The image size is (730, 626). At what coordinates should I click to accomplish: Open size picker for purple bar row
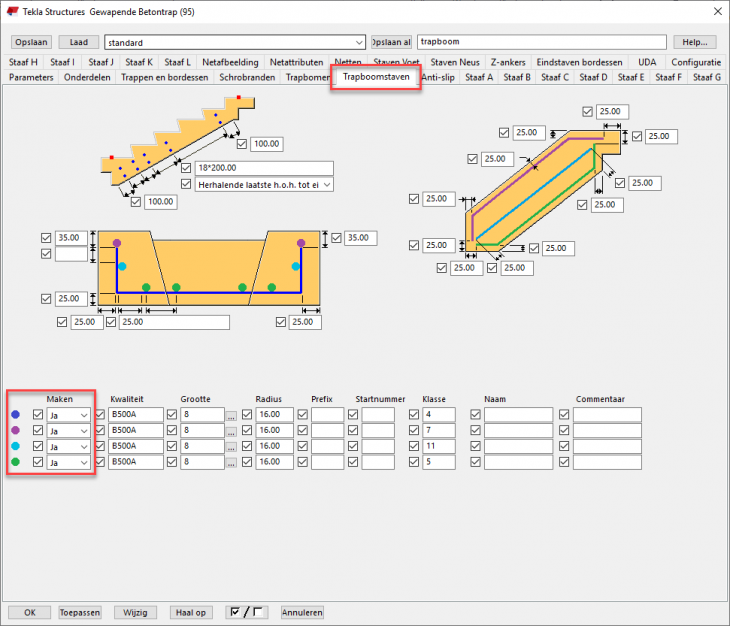pyautogui.click(x=232, y=431)
